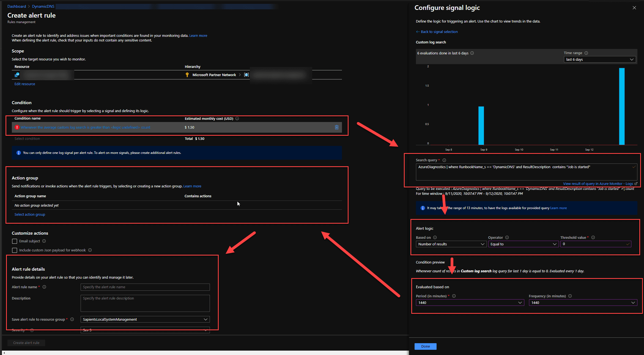Open Learn more link in Action group section

click(192, 186)
